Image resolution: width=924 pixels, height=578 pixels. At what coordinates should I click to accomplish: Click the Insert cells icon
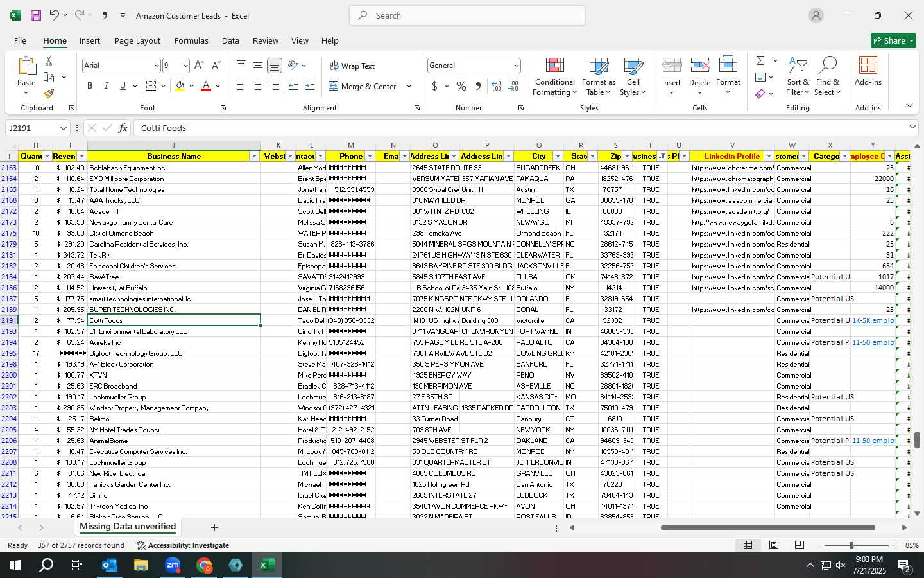[671, 64]
